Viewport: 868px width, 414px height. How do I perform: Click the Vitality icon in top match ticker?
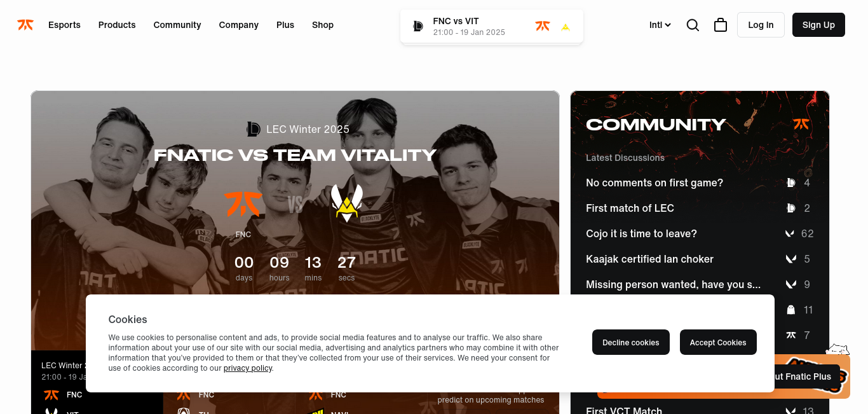point(566,27)
